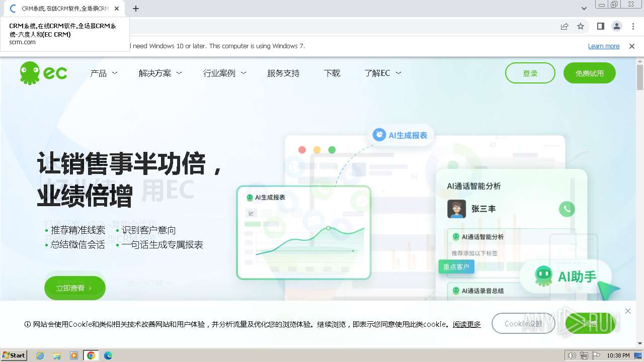Open the Chrome three-dot menu
This screenshot has width=644, height=362.
pos(632,26)
